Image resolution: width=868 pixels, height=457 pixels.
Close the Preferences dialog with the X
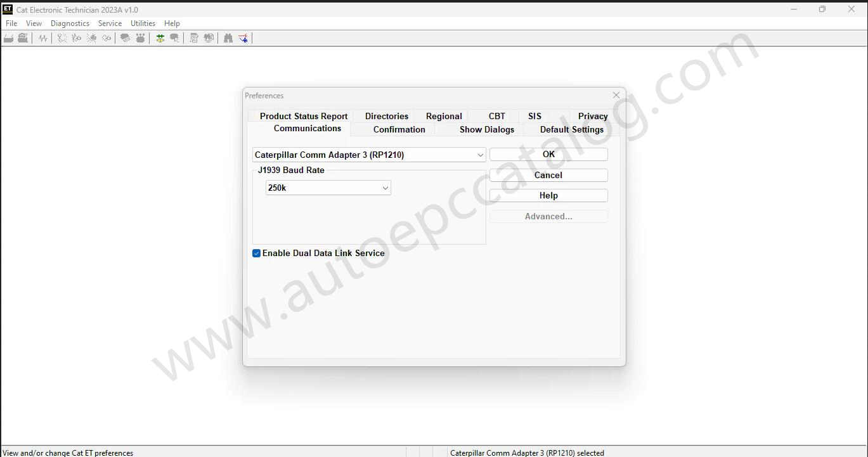(x=616, y=95)
